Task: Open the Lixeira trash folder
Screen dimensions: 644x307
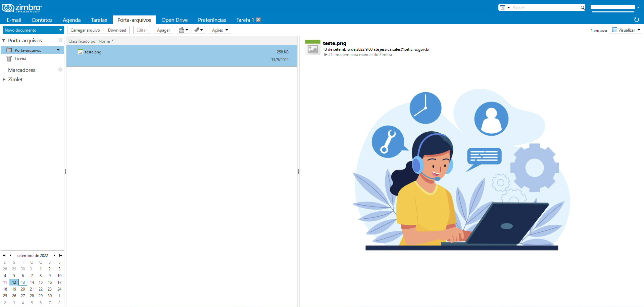Action: (20, 59)
